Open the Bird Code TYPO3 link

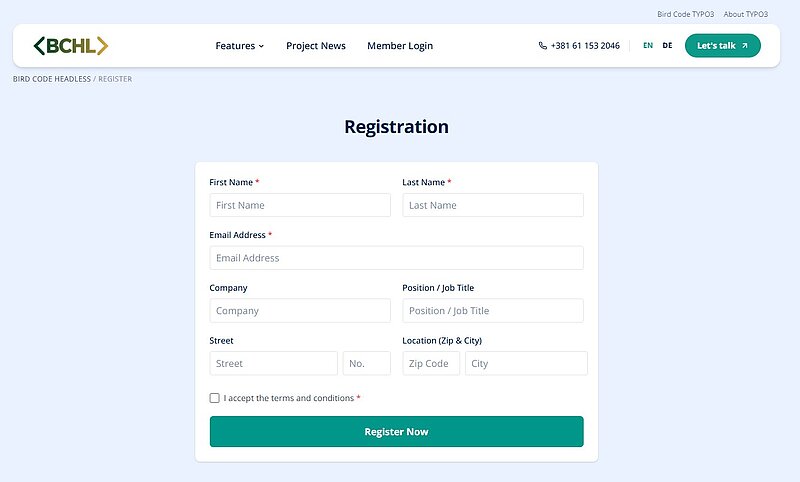coord(683,14)
